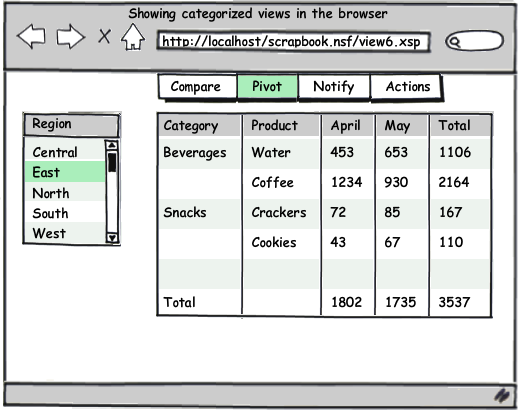Click the magnifier search field

474,41
